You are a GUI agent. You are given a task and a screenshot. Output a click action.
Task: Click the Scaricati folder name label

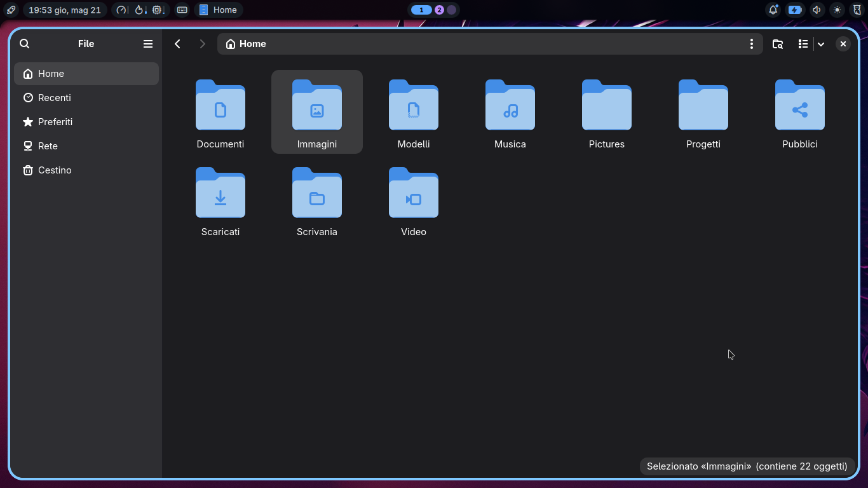point(220,232)
